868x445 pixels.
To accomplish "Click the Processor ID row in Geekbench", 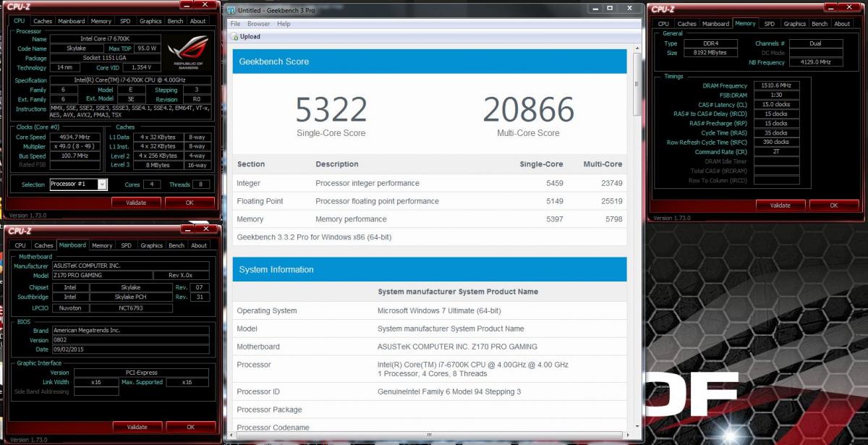I will click(430, 391).
